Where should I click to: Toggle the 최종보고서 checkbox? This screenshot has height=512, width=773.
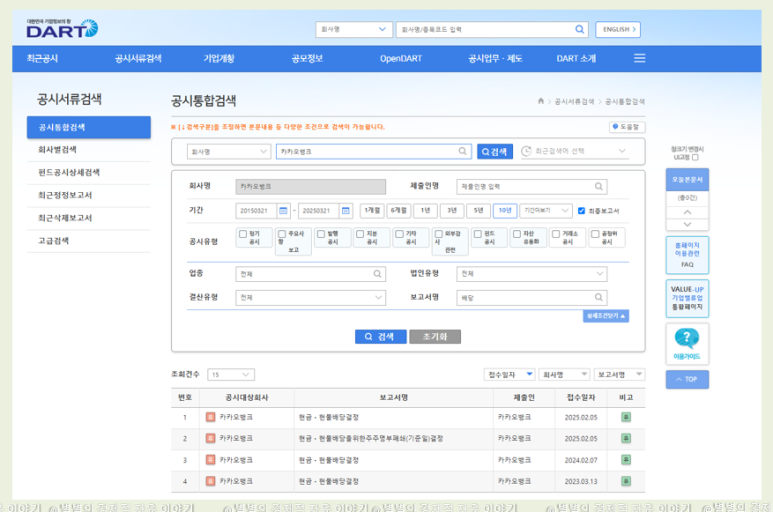[x=581, y=211]
